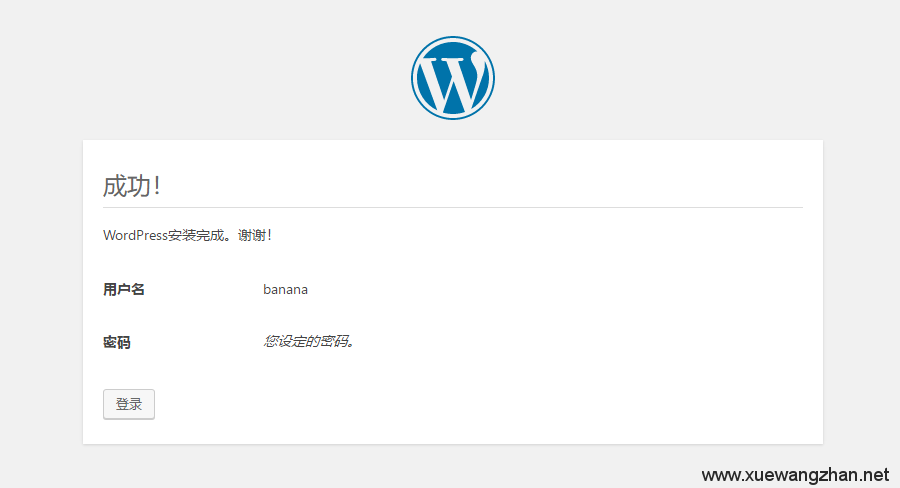Image resolution: width=900 pixels, height=488 pixels.
Task: Click the WordPress logo at top
Action: tap(452, 78)
